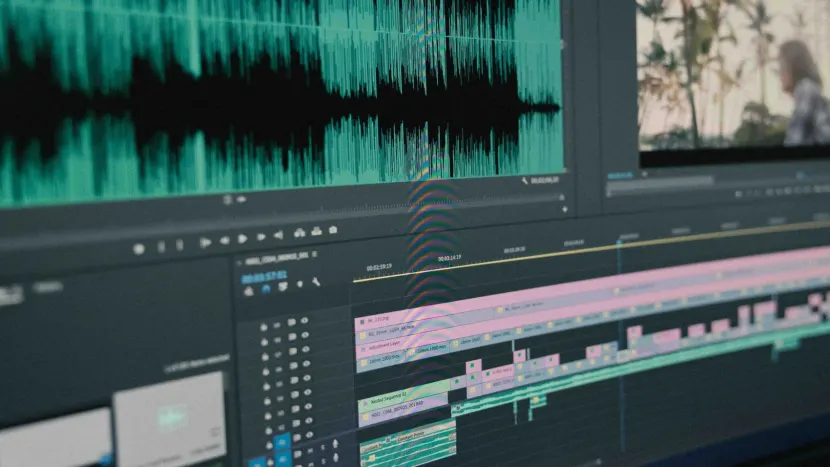830x467 pixels.
Task: Open source monitor wrench settings menu
Action: pos(524,181)
